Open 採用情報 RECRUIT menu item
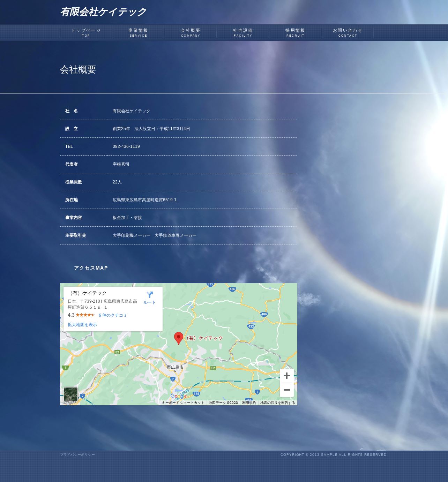Viewport: 448px width, 482px height. tap(295, 33)
